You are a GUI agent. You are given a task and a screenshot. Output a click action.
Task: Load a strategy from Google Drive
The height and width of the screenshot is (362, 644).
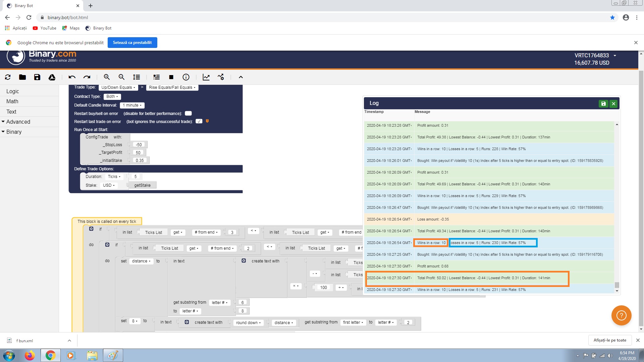point(52,77)
